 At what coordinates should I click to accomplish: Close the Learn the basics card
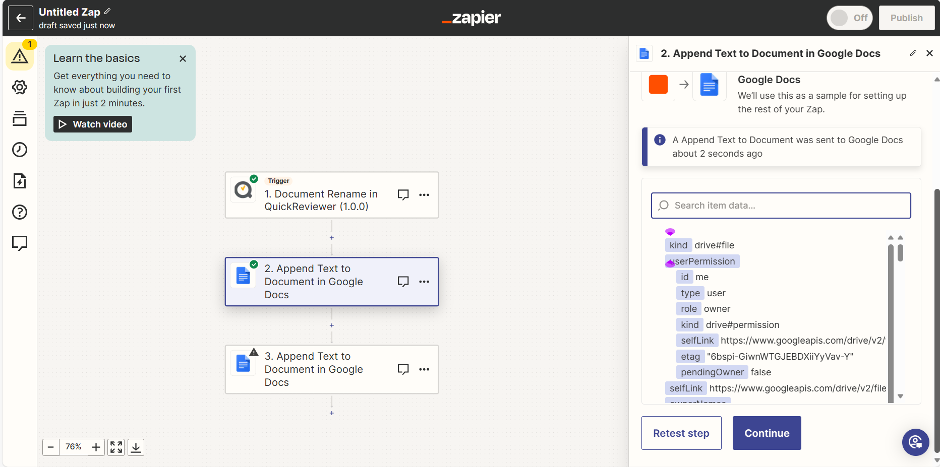[x=182, y=59]
